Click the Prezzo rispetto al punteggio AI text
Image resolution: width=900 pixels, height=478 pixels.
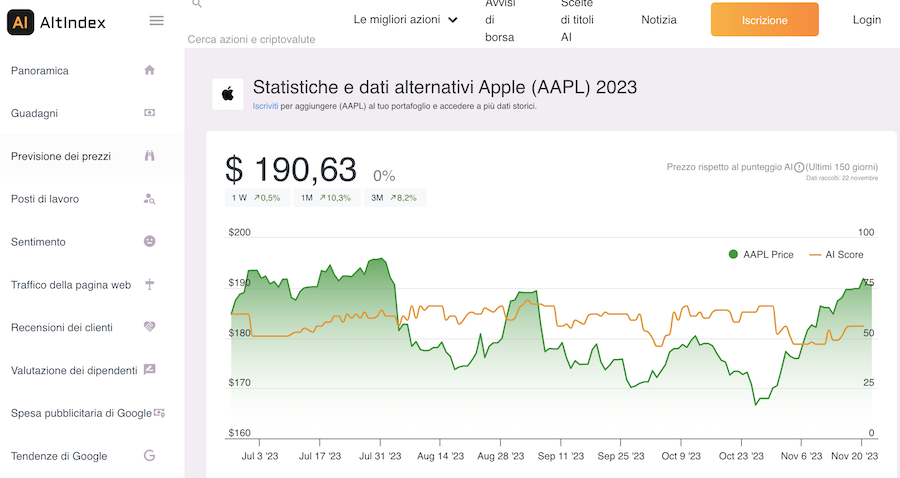tap(730, 167)
